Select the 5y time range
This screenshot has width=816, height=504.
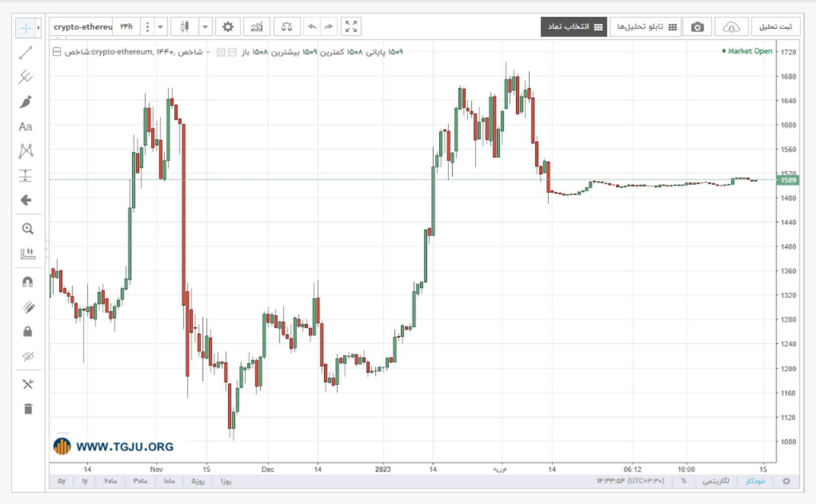click(61, 481)
